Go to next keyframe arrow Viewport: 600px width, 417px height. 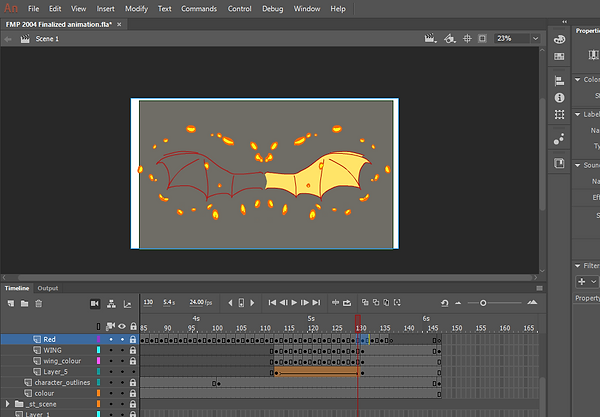point(252,303)
